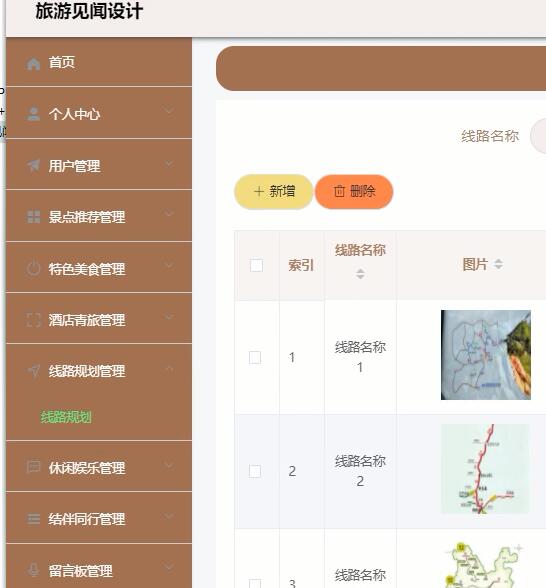
Task: Open the 用户管理 menu
Action: tap(99, 165)
